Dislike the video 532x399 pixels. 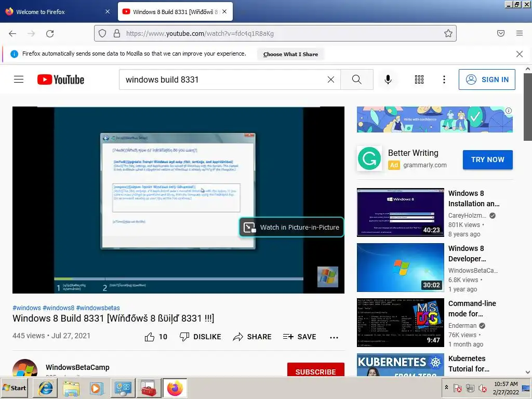(x=200, y=337)
